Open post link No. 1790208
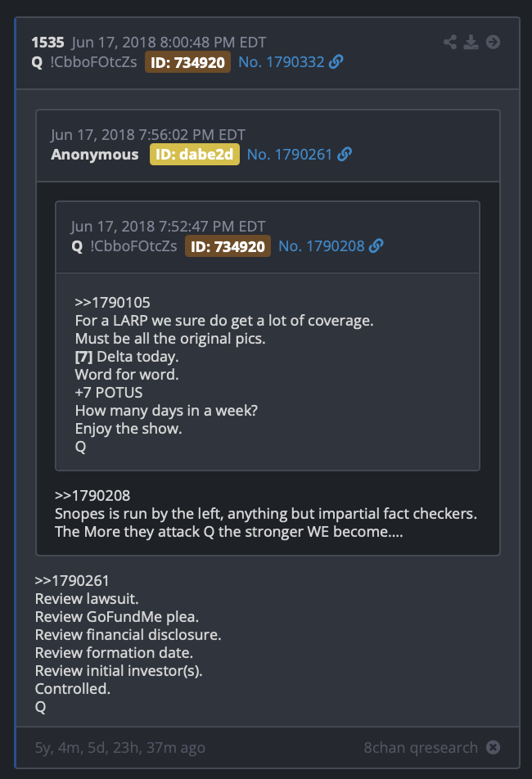 322,246
